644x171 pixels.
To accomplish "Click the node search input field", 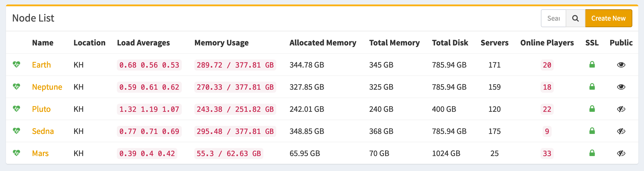I will coord(553,18).
